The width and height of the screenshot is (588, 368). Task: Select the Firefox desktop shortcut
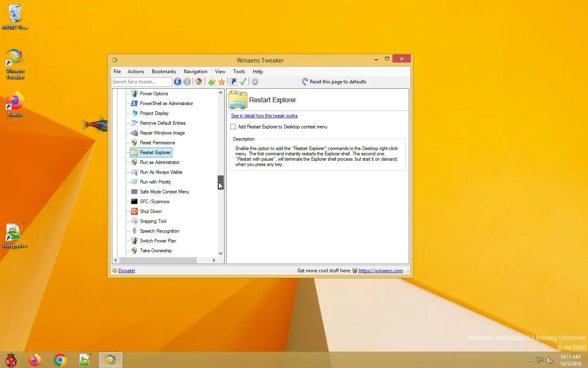click(15, 105)
